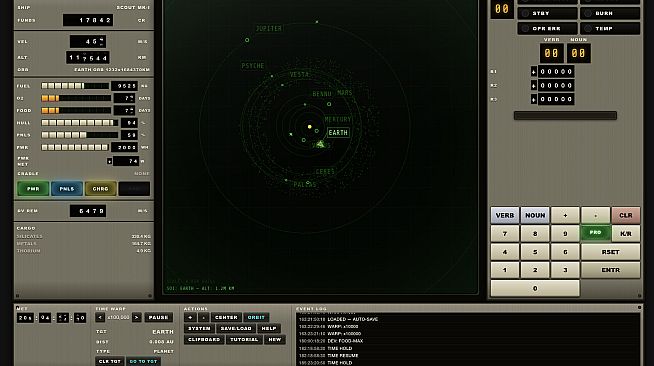Click the CLR key on keypad
This screenshot has width=654, height=366.
coord(626,215)
